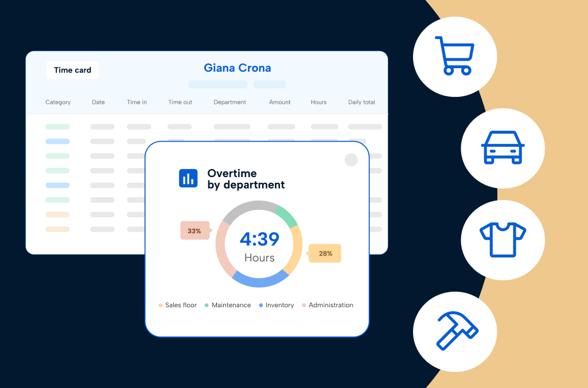Click the Time out column header
The image size is (588, 388).
click(x=180, y=102)
